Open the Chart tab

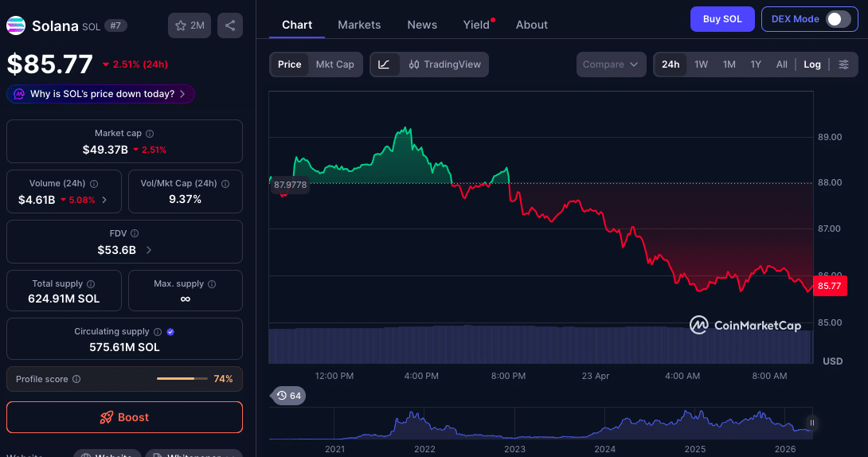tap(297, 25)
